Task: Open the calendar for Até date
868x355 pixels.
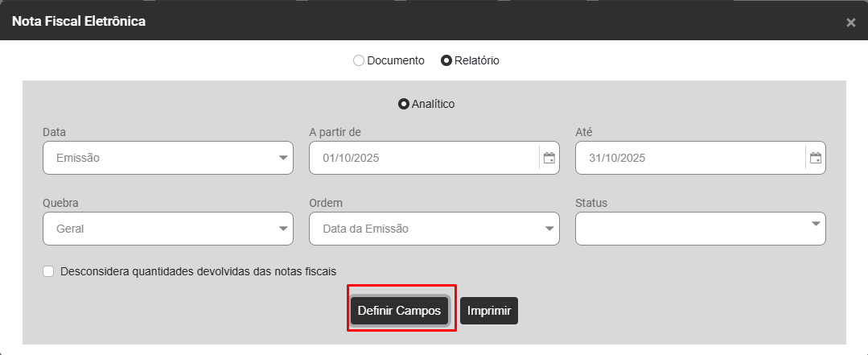Action: coord(816,158)
